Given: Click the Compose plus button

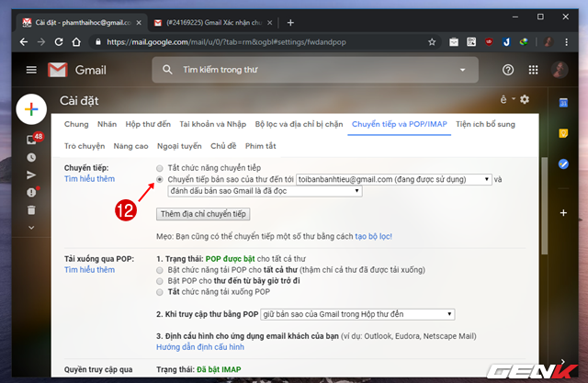Looking at the screenshot, I should [30, 109].
